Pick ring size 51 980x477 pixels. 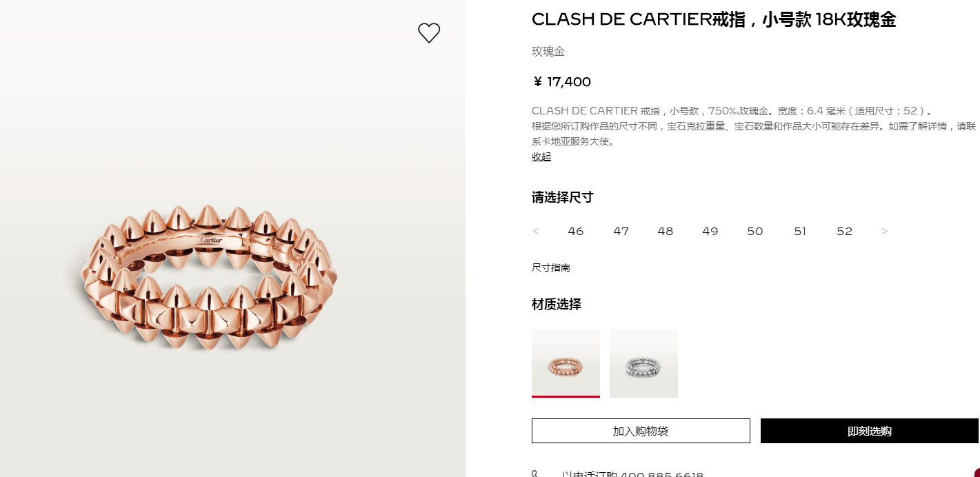[800, 232]
